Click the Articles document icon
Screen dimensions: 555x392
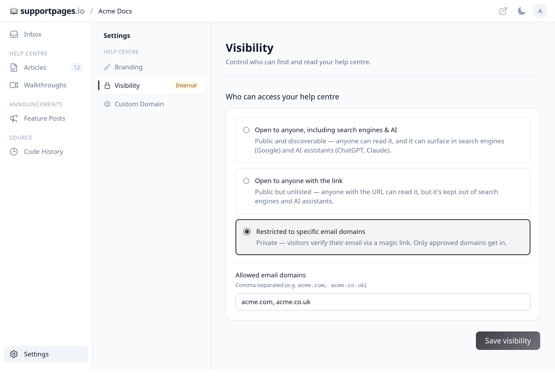14,68
